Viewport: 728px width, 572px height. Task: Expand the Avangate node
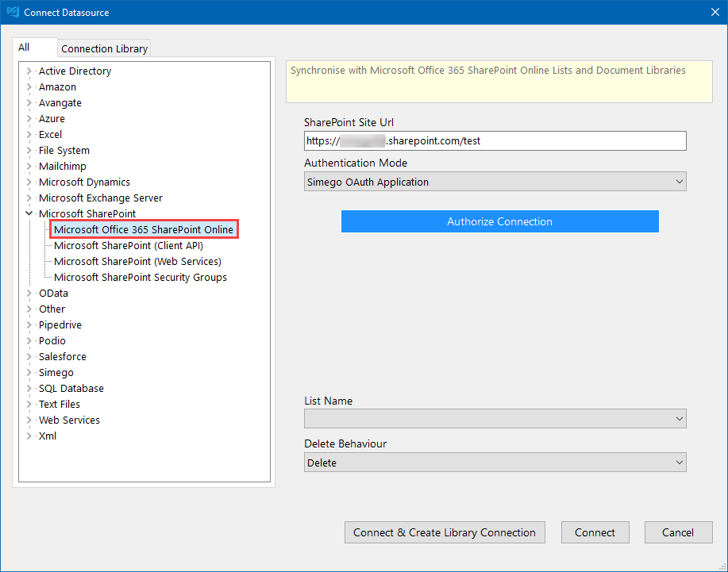(29, 102)
